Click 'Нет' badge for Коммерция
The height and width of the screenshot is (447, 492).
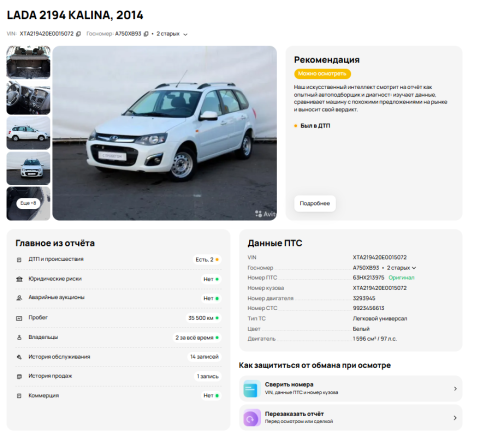pos(211,396)
